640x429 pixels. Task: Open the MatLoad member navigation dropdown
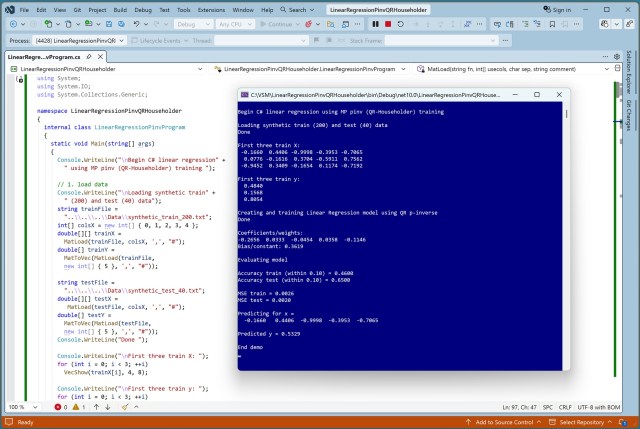513,69
